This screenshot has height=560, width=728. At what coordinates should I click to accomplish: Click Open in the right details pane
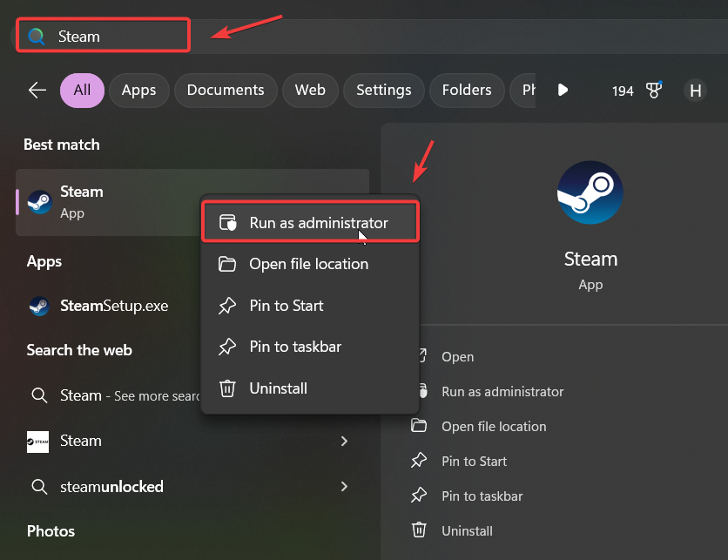coord(457,356)
